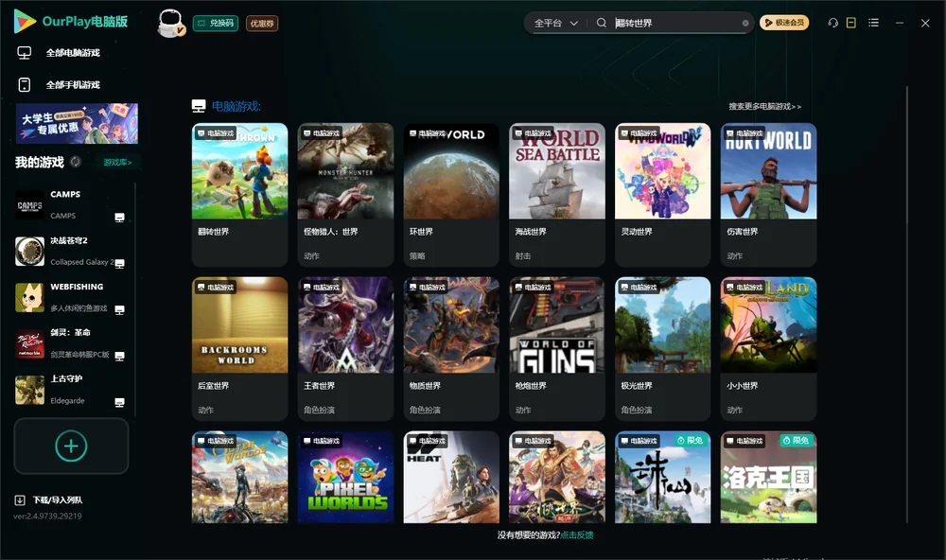Focus the search field containing 翻转世界

click(675, 23)
